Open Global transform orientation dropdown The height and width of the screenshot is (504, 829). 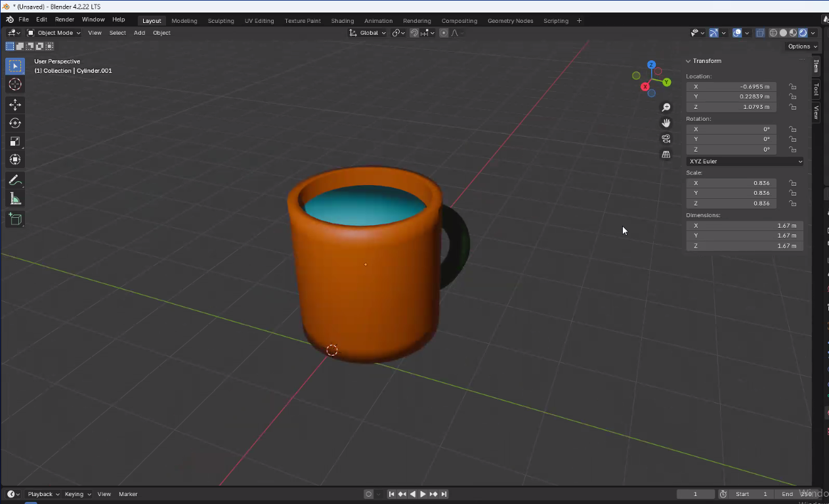click(368, 33)
